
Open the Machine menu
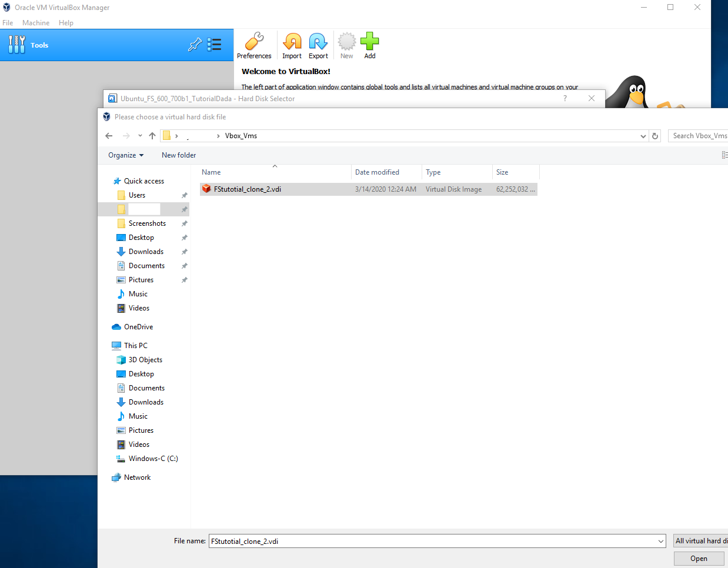[36, 23]
